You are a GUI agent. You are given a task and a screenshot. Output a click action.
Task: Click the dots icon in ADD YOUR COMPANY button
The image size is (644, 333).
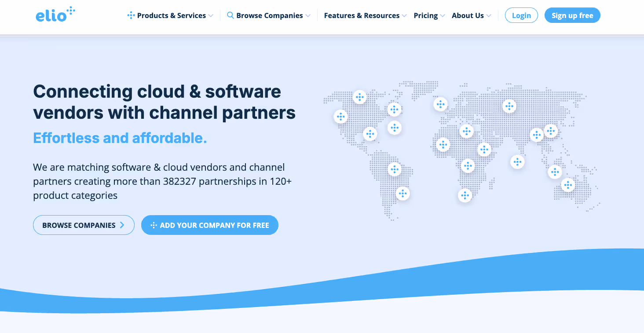tap(154, 225)
